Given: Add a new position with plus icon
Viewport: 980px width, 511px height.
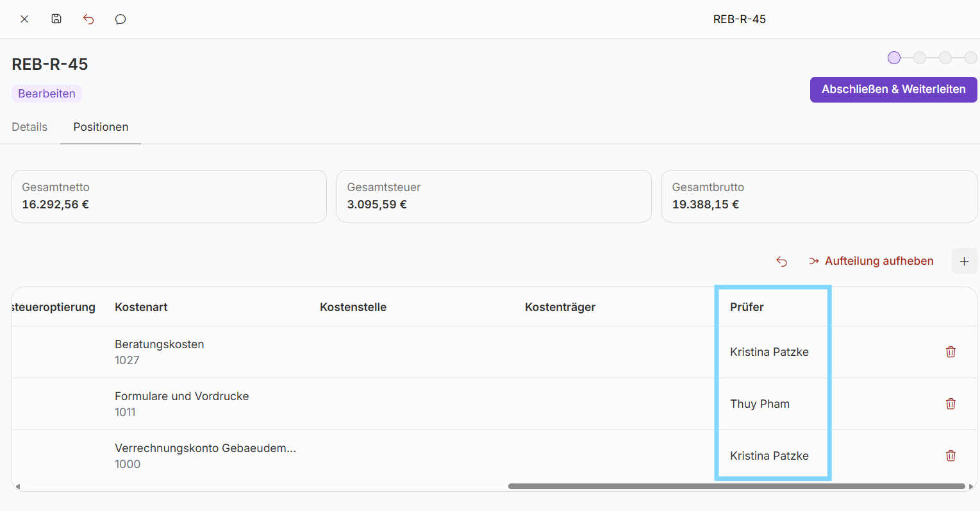Looking at the screenshot, I should coord(964,261).
